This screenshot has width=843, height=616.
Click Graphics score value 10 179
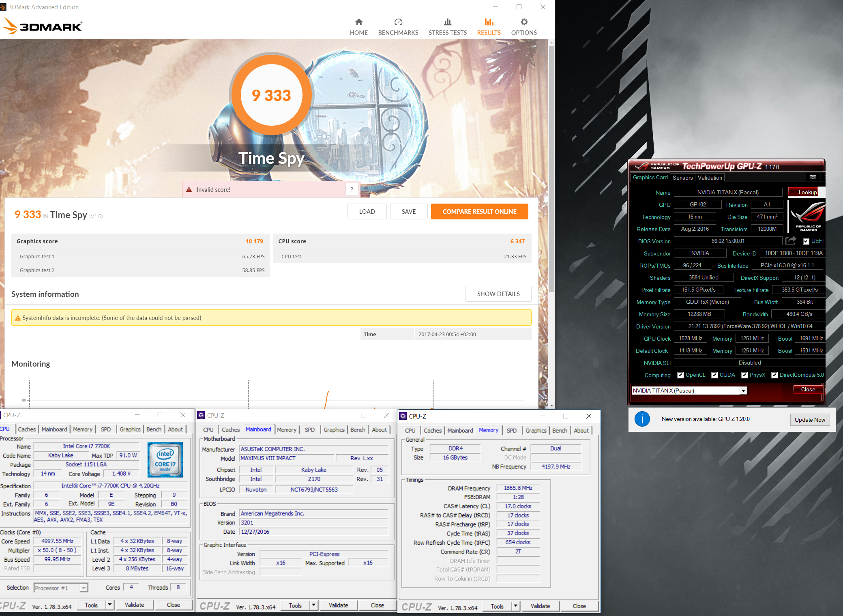[254, 241]
